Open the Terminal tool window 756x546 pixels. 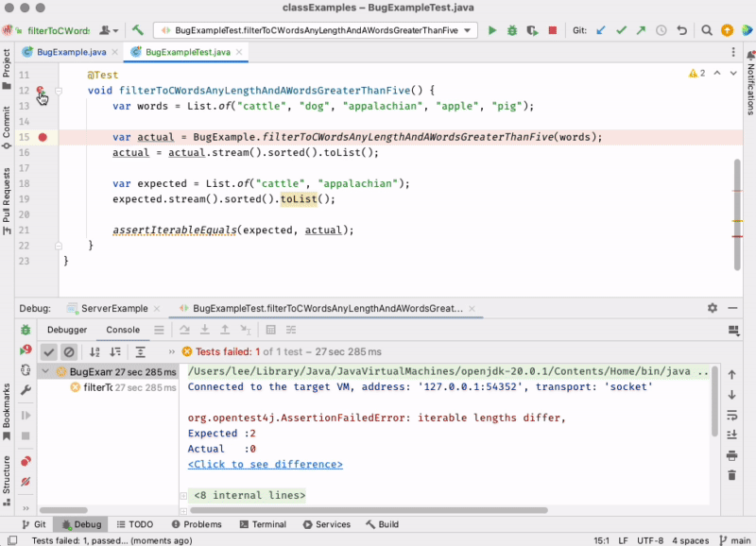coord(262,524)
